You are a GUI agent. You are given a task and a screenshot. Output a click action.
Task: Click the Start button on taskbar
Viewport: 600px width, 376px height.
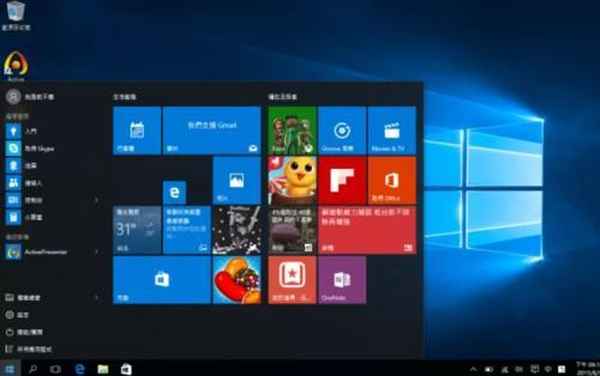10,369
